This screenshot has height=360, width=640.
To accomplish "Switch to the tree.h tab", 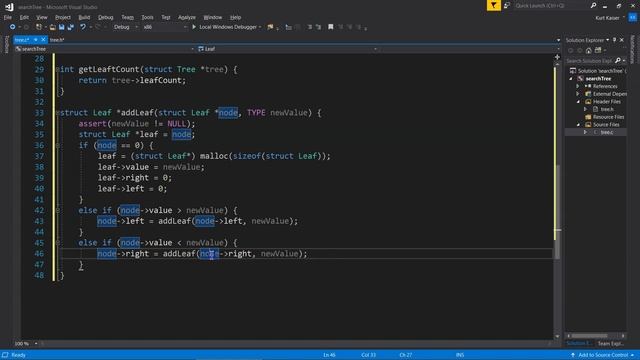I will click(x=57, y=40).
